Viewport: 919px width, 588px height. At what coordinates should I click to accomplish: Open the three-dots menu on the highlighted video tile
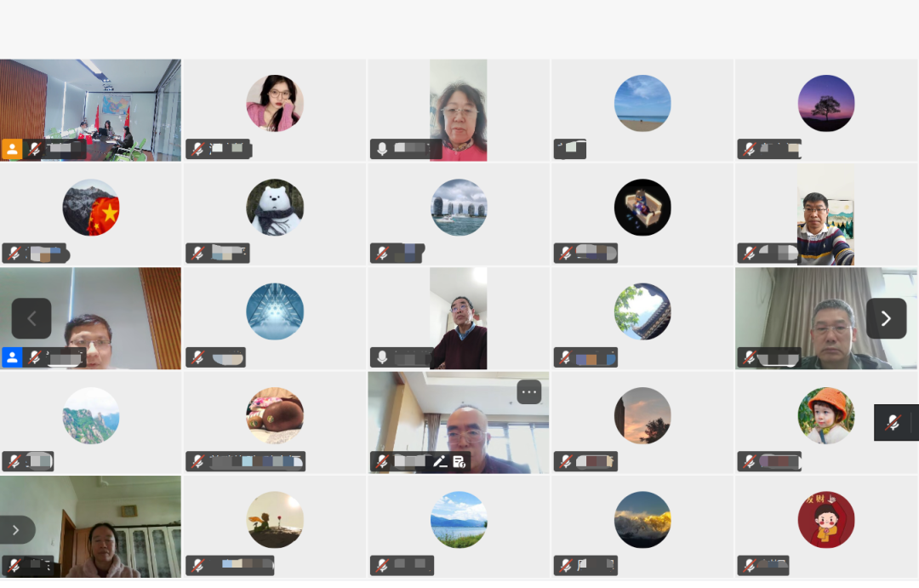[x=528, y=392]
